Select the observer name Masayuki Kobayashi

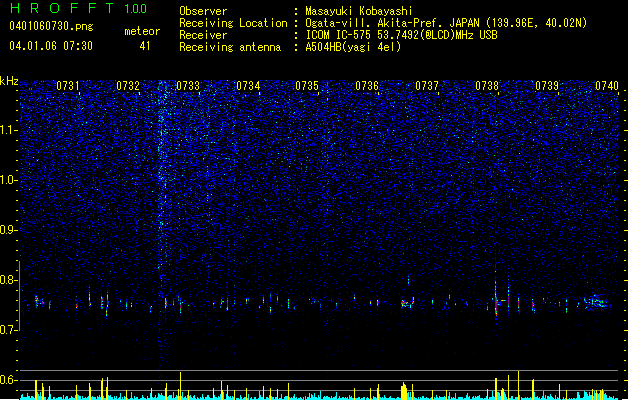click(x=359, y=11)
